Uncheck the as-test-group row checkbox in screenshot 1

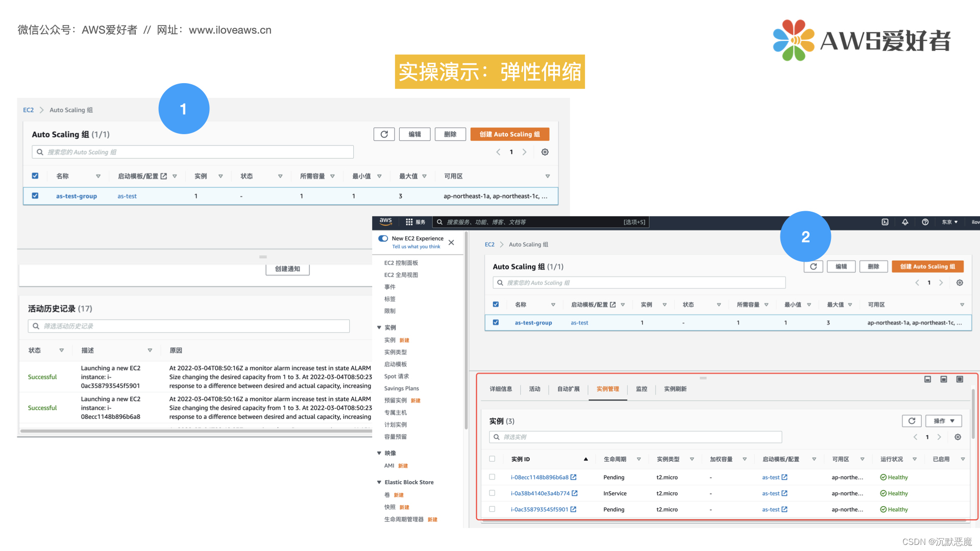click(35, 195)
